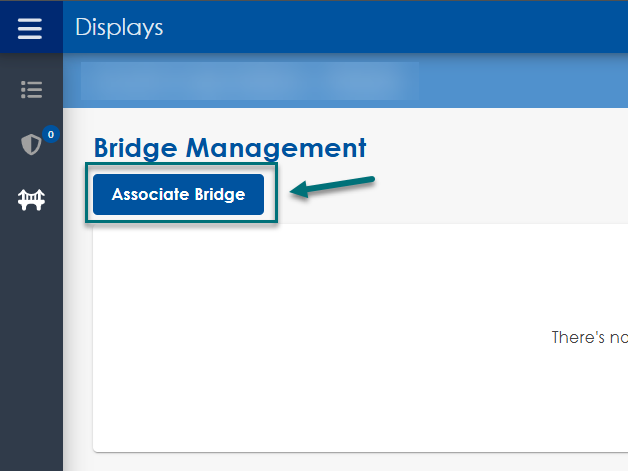Click the dark blue header bar right of Displays
The width and height of the screenshot is (628, 471).
[400, 28]
